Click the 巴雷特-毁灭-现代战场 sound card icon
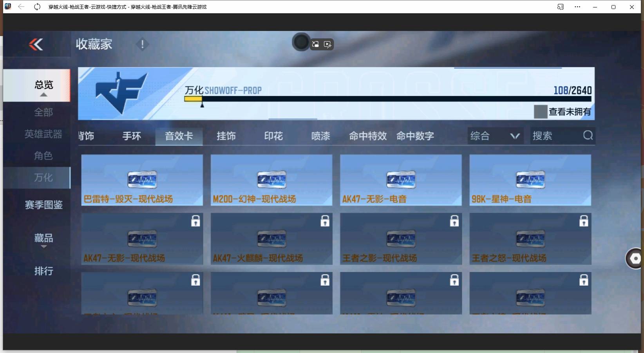644x353 pixels. point(142,180)
